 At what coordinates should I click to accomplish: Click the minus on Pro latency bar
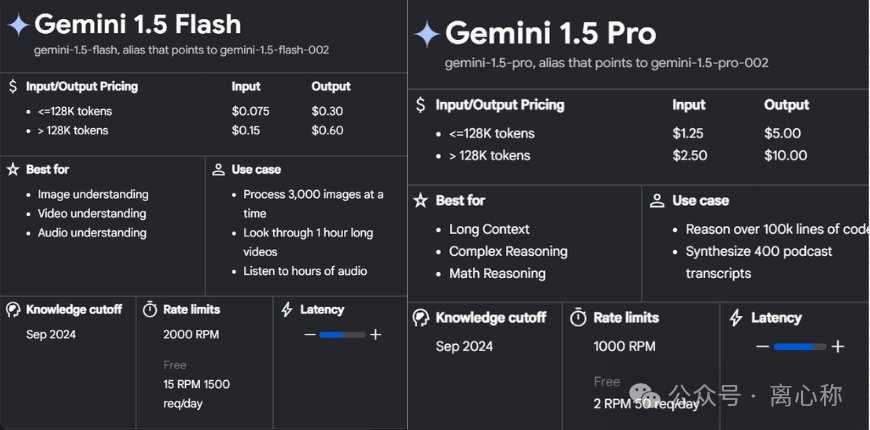[x=763, y=347]
